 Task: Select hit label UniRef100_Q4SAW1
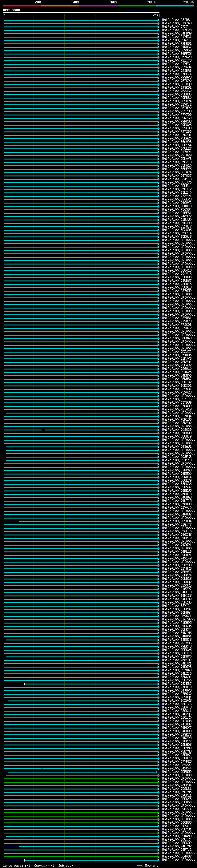click(x=176, y=446)
